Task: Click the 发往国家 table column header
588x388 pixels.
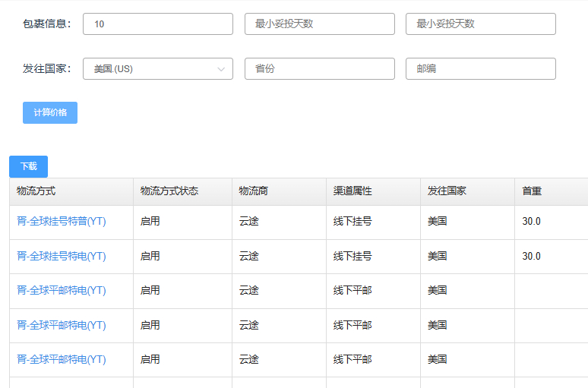Action: [447, 191]
